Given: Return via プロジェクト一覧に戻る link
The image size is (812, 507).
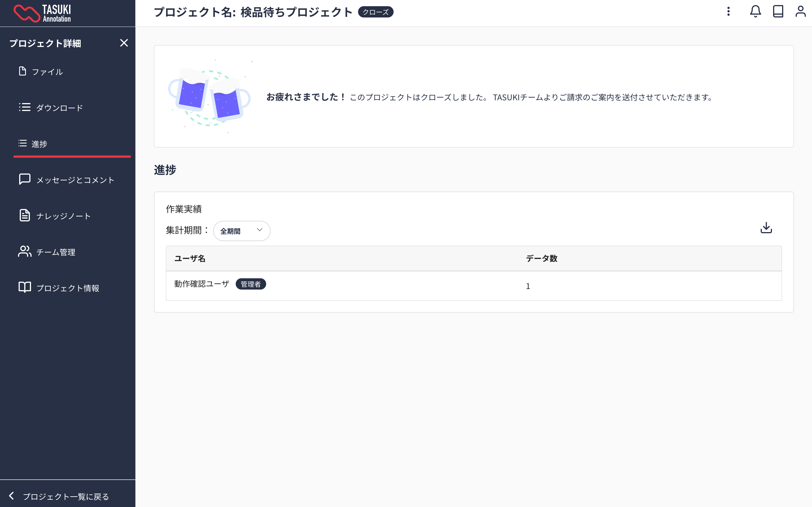Looking at the screenshot, I should [x=66, y=496].
